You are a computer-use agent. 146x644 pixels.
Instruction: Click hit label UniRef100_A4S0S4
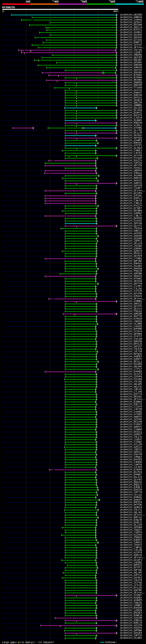click(x=131, y=70)
